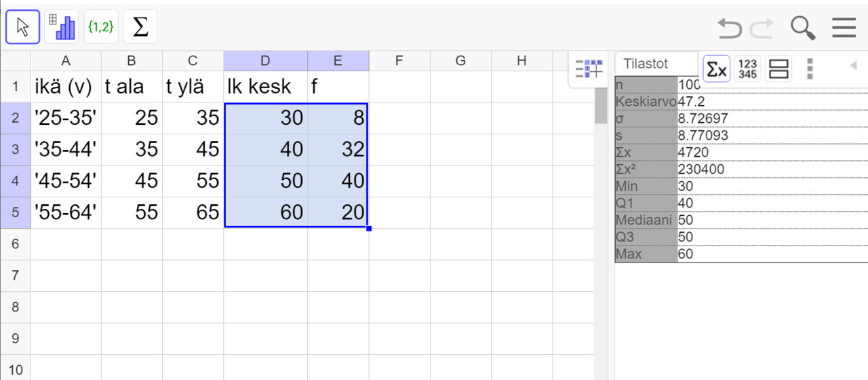
Task: Toggle the Show Data 123 345 button
Action: click(x=748, y=69)
